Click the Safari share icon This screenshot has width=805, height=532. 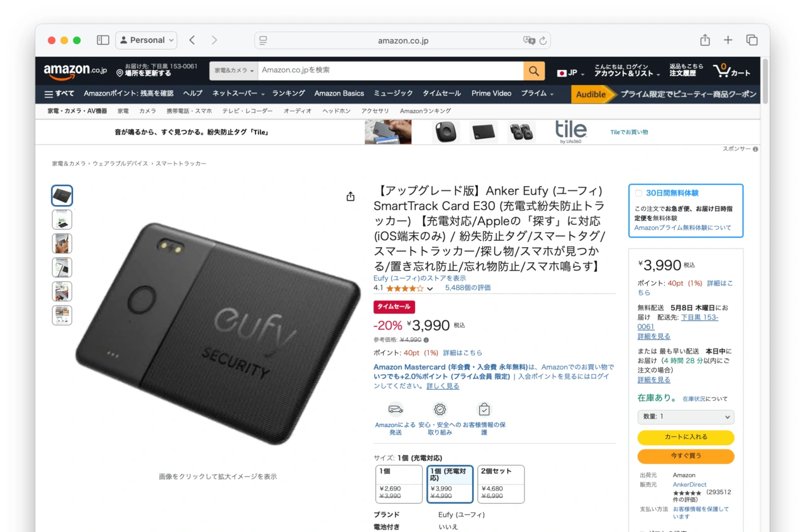[705, 40]
